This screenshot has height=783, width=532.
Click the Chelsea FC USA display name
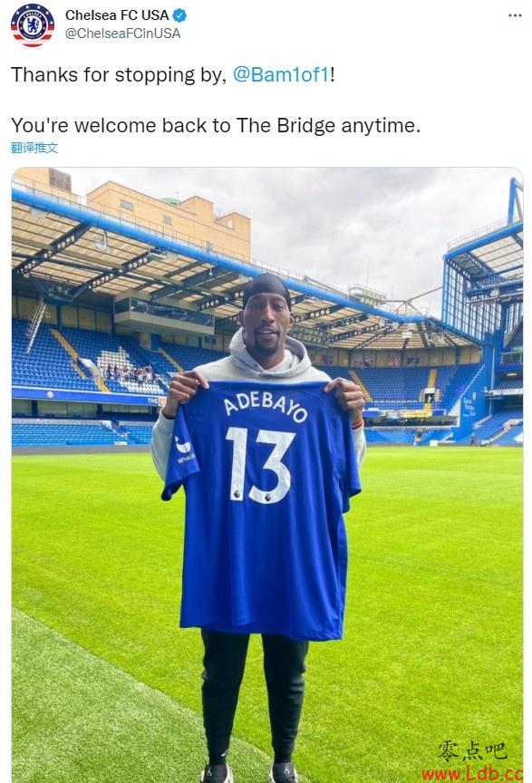coord(117,15)
